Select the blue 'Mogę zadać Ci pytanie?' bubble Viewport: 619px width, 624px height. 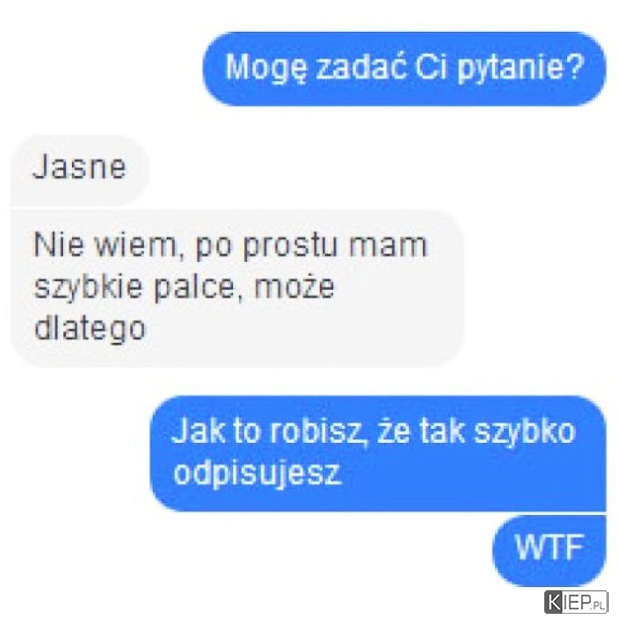(x=404, y=68)
